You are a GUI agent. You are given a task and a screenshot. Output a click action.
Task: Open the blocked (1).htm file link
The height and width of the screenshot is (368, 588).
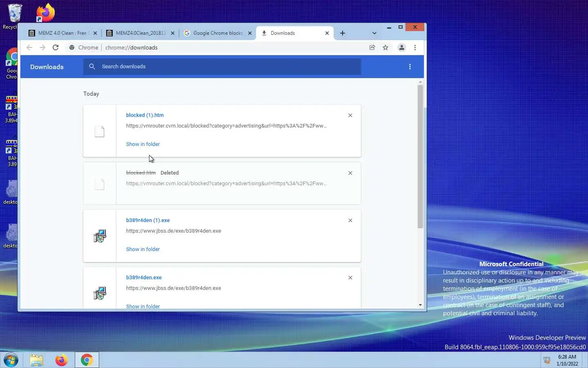[145, 115]
